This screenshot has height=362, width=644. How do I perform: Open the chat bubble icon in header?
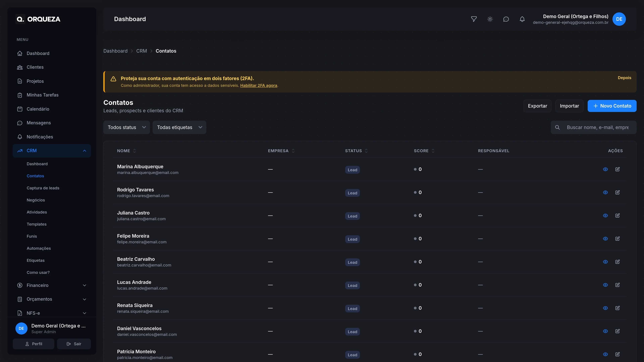(x=506, y=19)
